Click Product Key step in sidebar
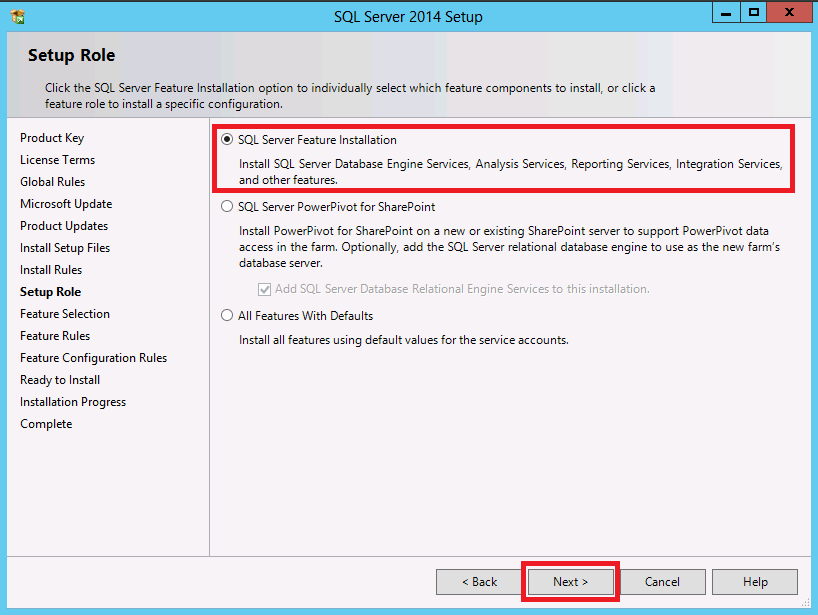The image size is (818, 615). pyautogui.click(x=52, y=138)
